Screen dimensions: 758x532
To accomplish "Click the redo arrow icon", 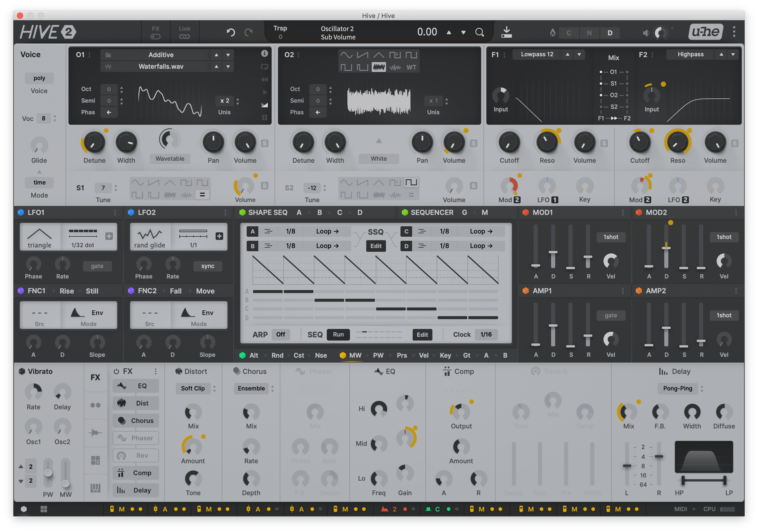I will 248,32.
